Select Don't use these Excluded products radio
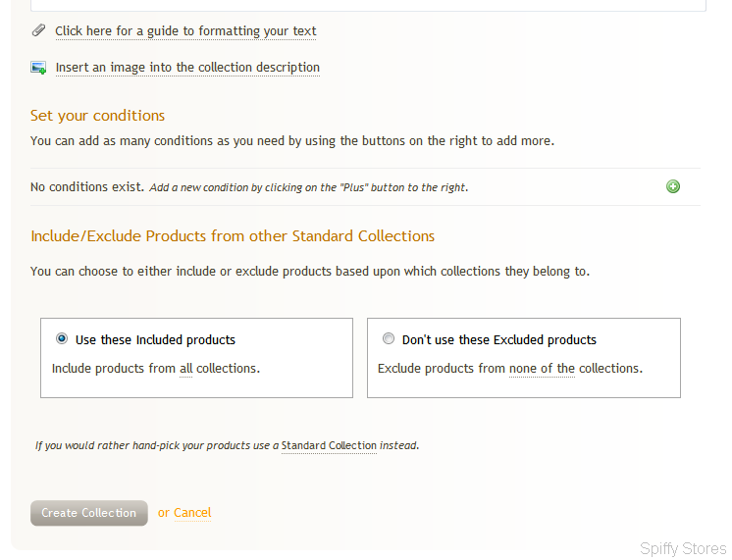 [x=389, y=338]
